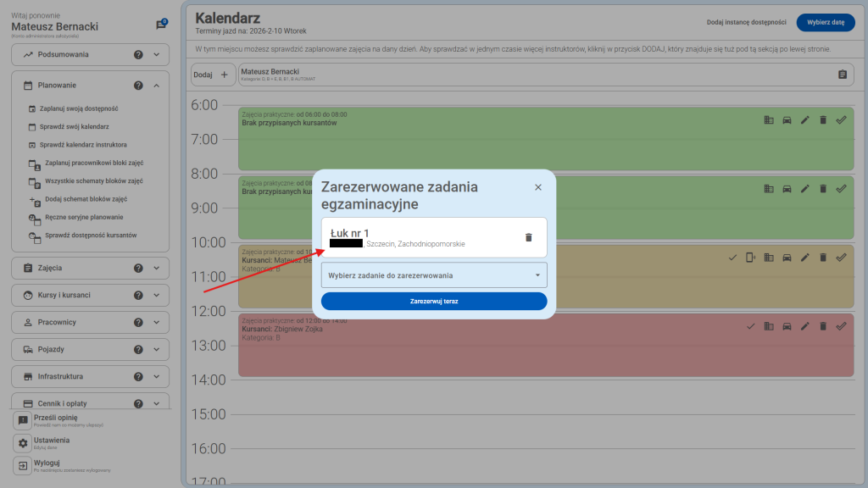This screenshot has height=488, width=868.
Task: Delete the 12:00 lesson of Zbigniew Zojka
Action: [x=822, y=324]
